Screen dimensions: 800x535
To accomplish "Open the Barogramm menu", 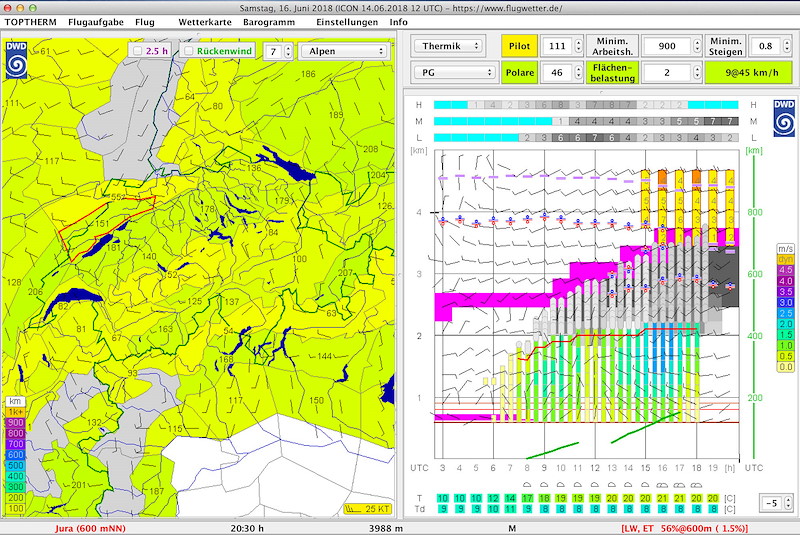I will click(x=269, y=22).
